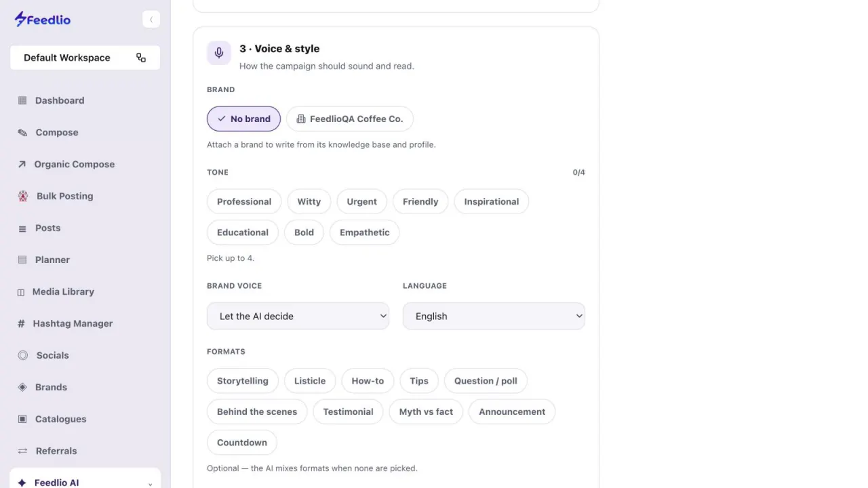Toggle the Professional tone chip
The image size is (868, 488).
coord(244,201)
